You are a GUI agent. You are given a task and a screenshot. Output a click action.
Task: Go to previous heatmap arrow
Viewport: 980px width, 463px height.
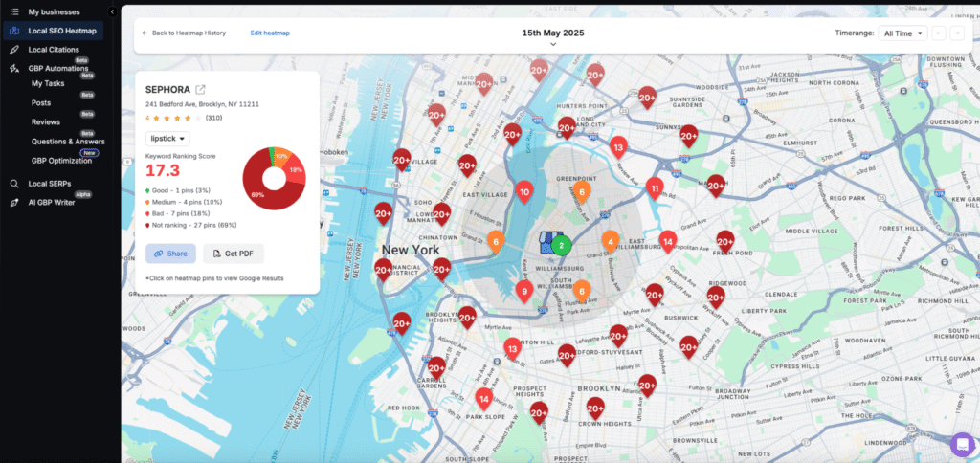(938, 33)
